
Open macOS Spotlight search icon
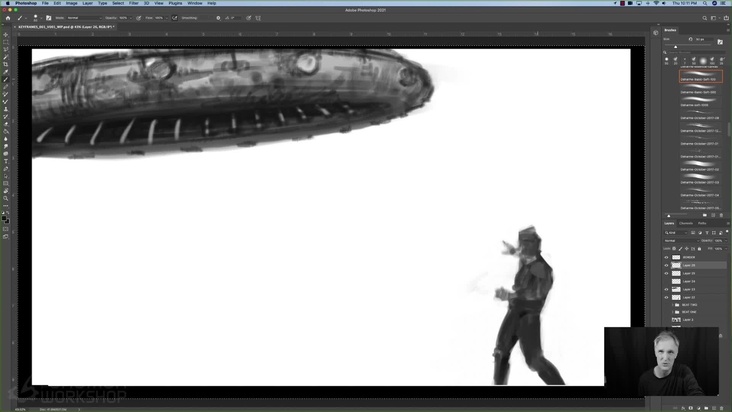(704, 3)
